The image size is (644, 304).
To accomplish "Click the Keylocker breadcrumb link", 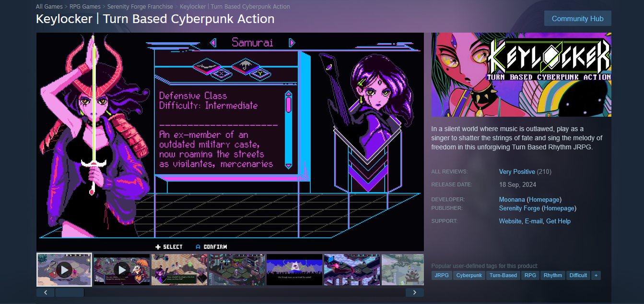I will point(235,7).
